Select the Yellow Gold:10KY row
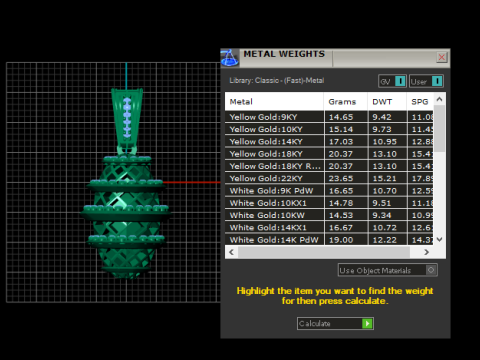Screen dimensions: 480x360 point(329,129)
